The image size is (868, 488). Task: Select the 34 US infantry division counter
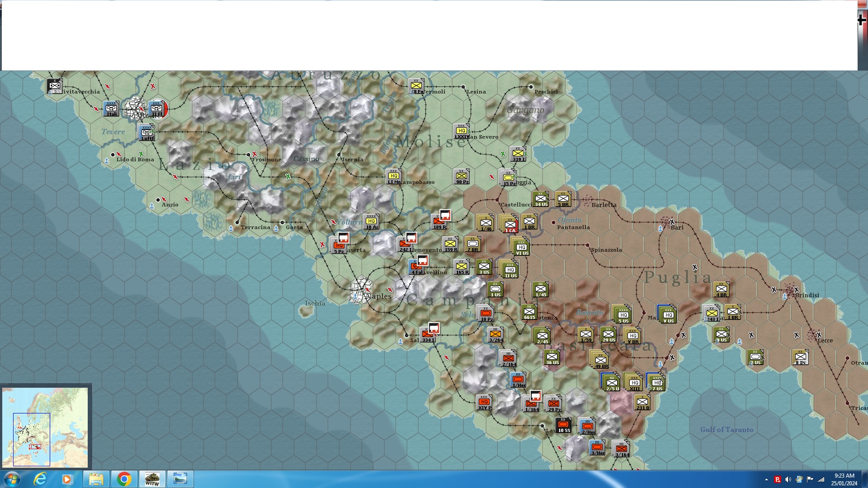[540, 199]
